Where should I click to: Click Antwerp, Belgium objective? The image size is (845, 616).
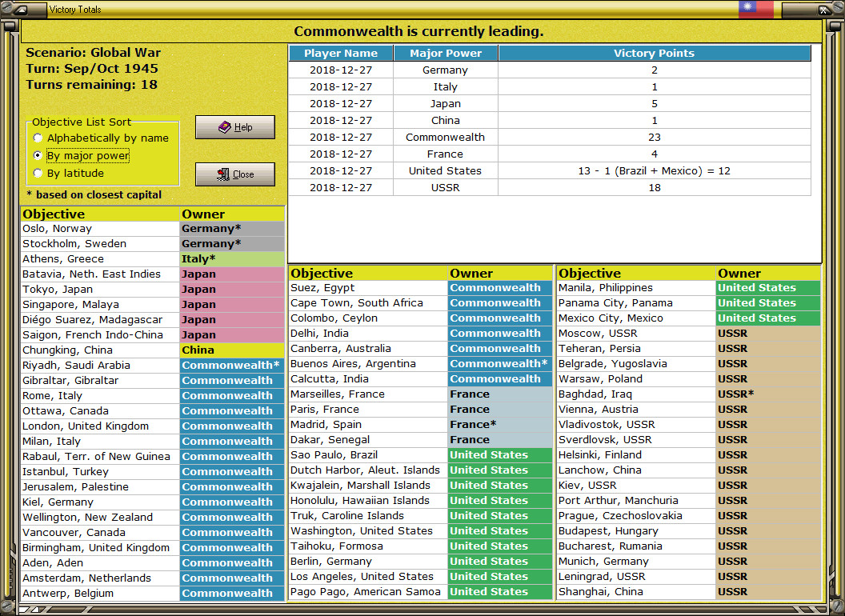click(x=100, y=593)
